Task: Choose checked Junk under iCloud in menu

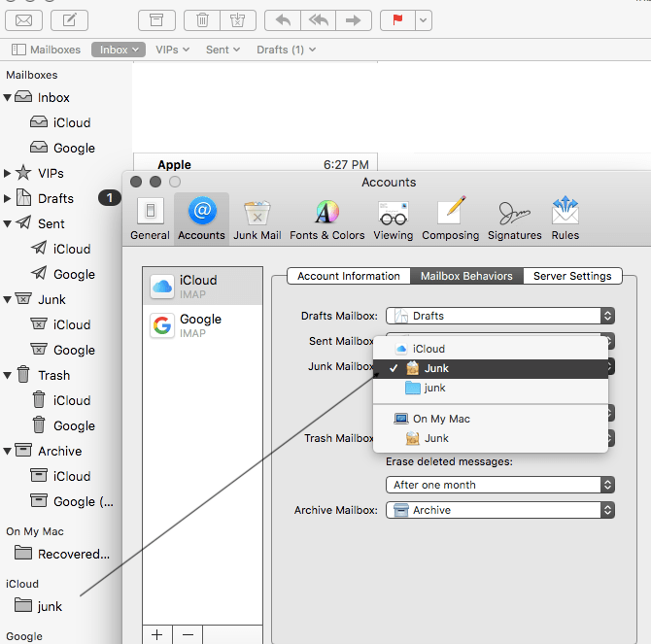Action: point(491,368)
